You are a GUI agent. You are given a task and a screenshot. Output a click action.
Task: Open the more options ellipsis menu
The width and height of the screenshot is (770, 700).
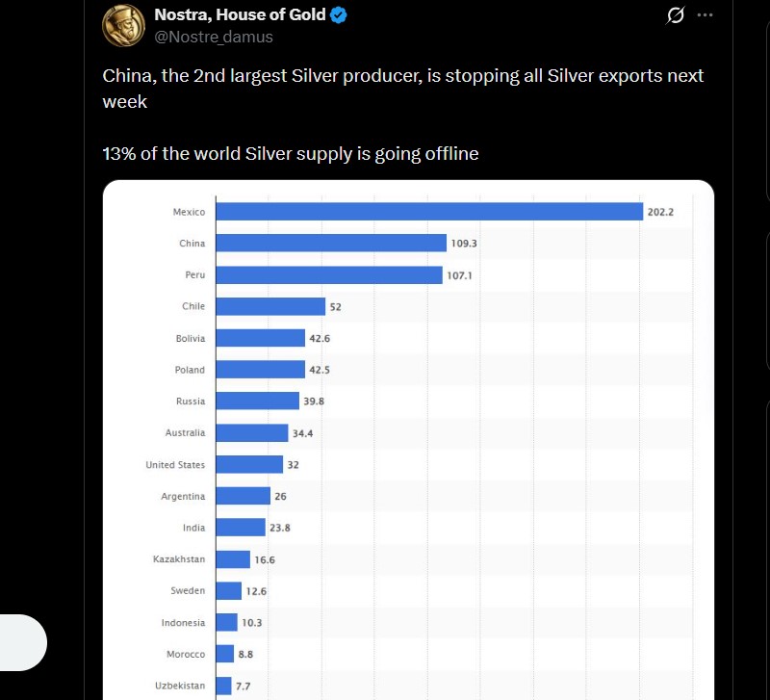(705, 15)
